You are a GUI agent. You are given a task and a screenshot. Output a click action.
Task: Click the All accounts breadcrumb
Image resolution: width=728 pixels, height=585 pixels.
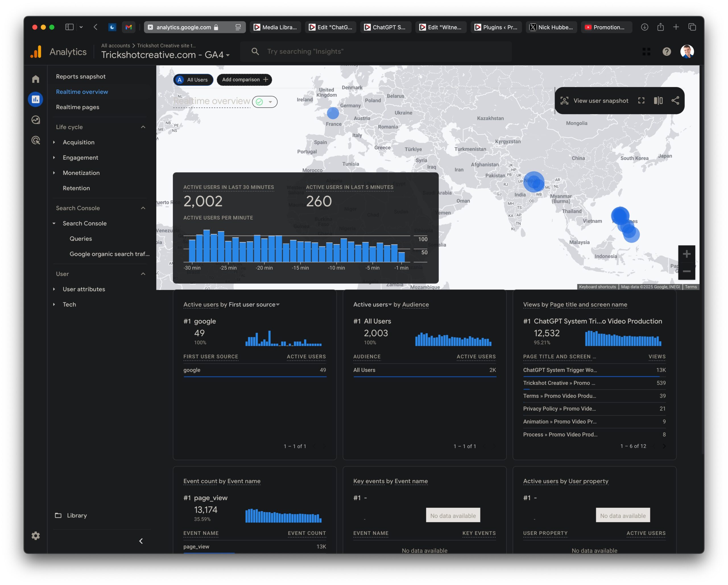tap(115, 45)
